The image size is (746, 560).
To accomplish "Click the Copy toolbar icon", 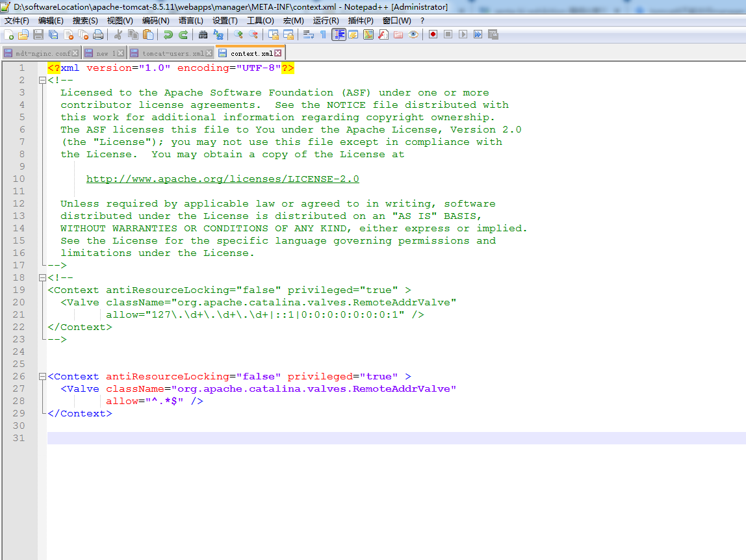I will coord(133,34).
